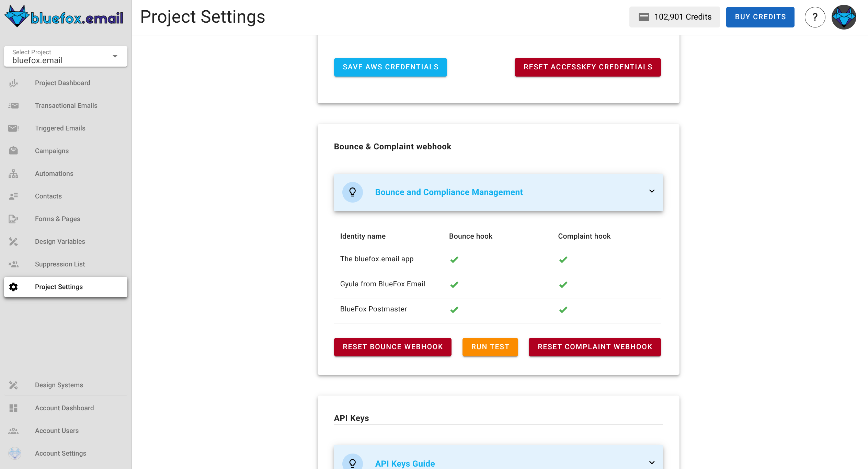Toggle the Bounce hook check for BlueFox Postmaster
The width and height of the screenshot is (868, 469).
pos(454,309)
